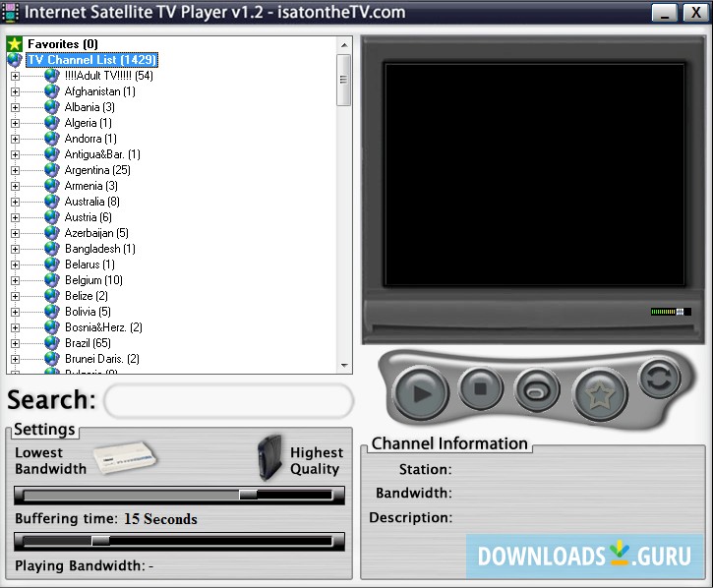Click the globe icon beside Afghanistan

click(52, 90)
